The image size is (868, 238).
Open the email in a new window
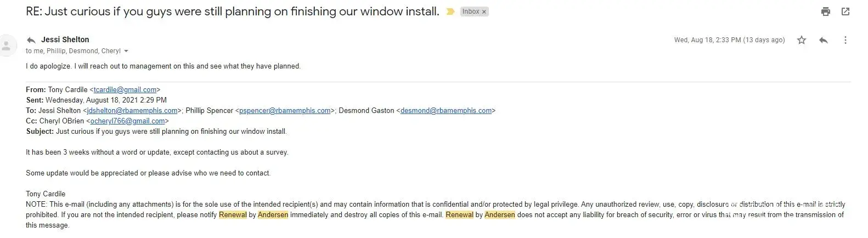click(845, 12)
